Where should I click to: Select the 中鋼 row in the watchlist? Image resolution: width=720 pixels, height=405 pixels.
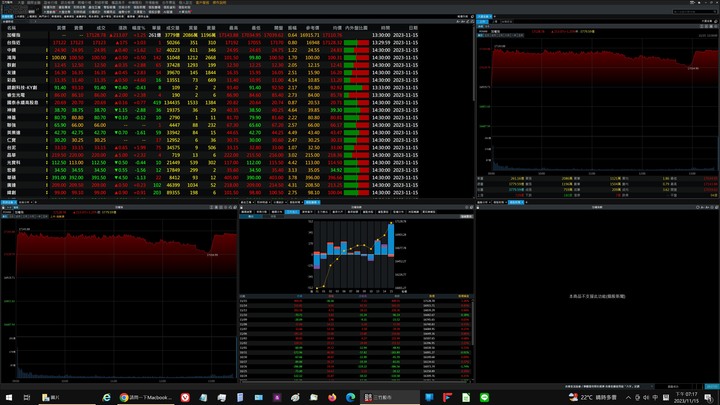[x=212, y=50]
